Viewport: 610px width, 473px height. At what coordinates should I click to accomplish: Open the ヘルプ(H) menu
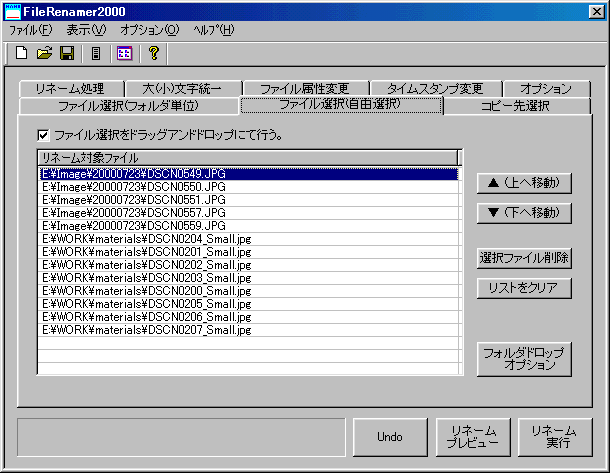pos(214,30)
